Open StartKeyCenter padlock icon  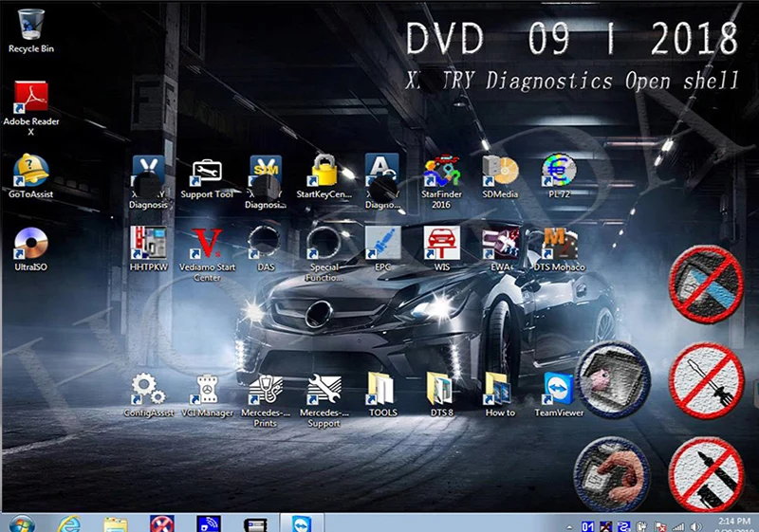point(324,176)
